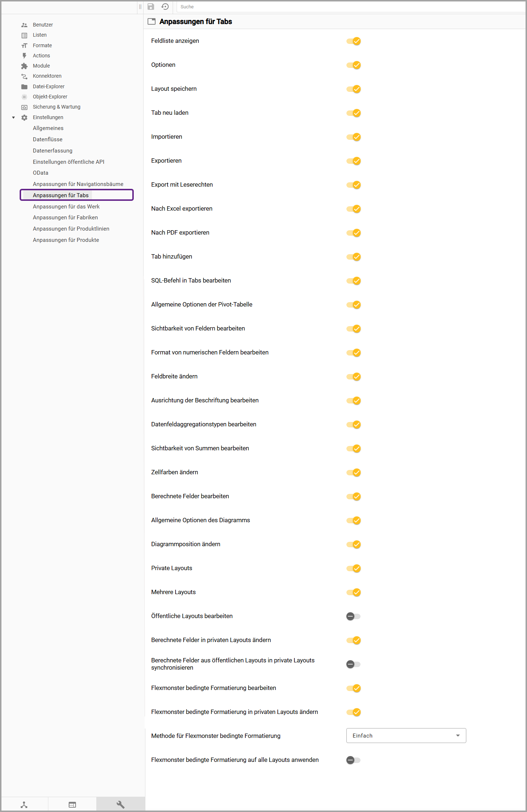Click the Module puzzle piece icon
Viewport: 527px width, 812px height.
(x=24, y=66)
